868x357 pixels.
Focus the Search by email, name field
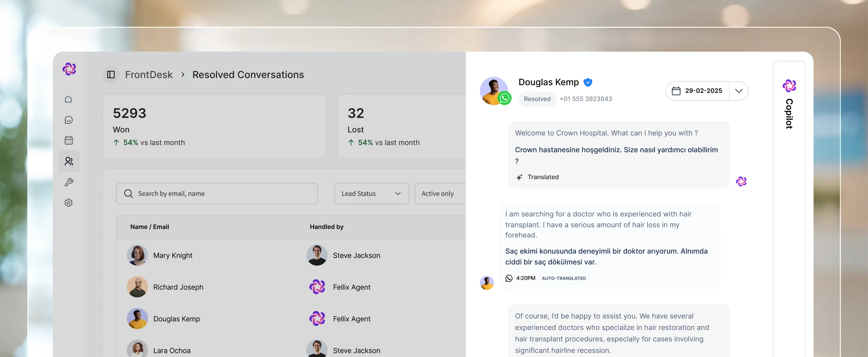[x=217, y=193]
